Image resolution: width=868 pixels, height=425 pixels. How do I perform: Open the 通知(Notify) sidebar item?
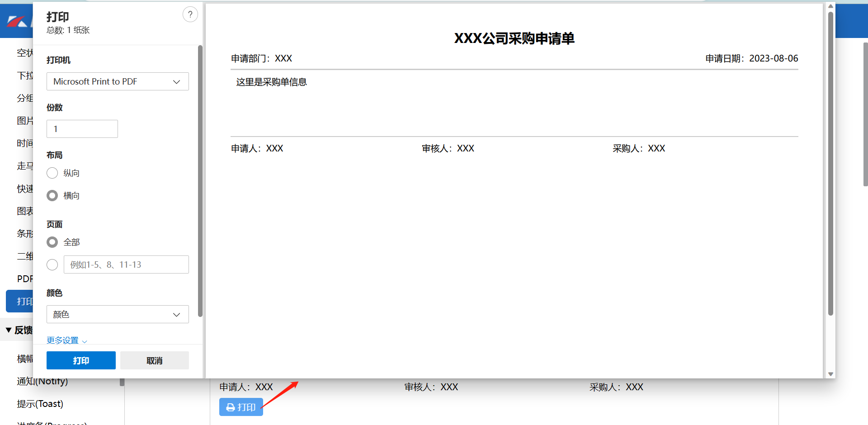click(42, 381)
